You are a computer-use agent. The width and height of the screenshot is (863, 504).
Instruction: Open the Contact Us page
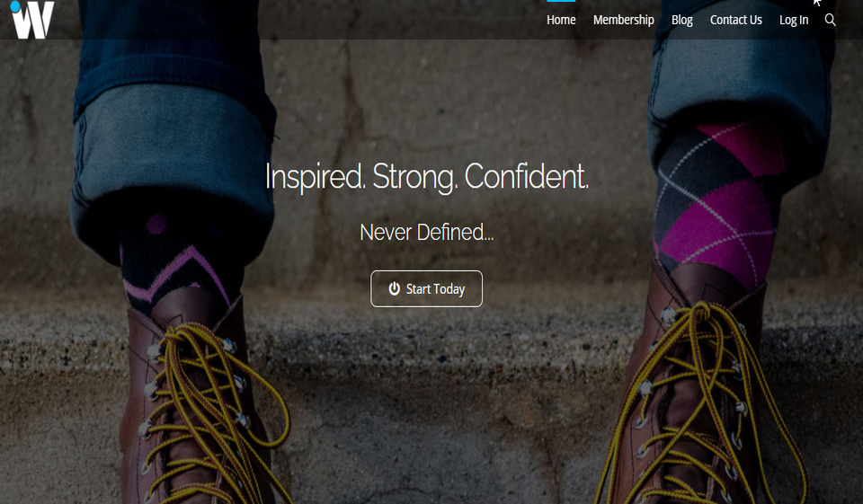pos(736,21)
